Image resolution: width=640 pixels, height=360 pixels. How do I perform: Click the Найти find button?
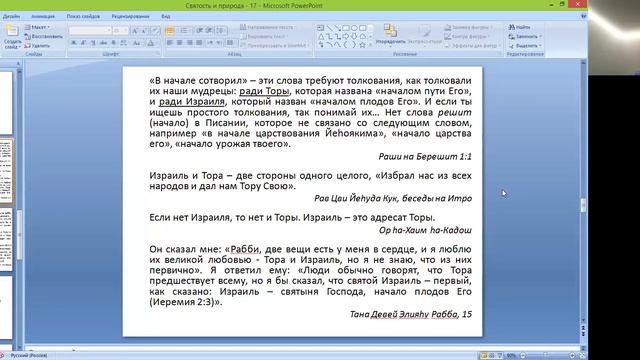520,27
